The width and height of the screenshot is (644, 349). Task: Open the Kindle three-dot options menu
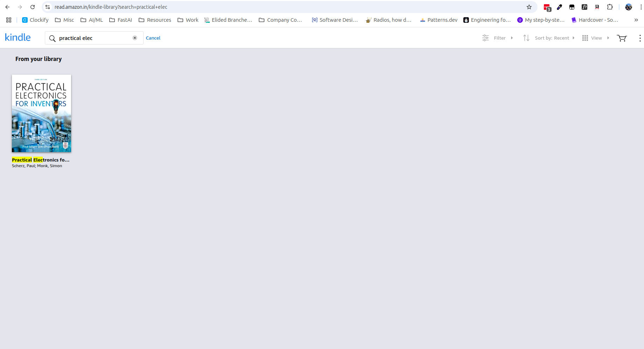click(x=640, y=38)
